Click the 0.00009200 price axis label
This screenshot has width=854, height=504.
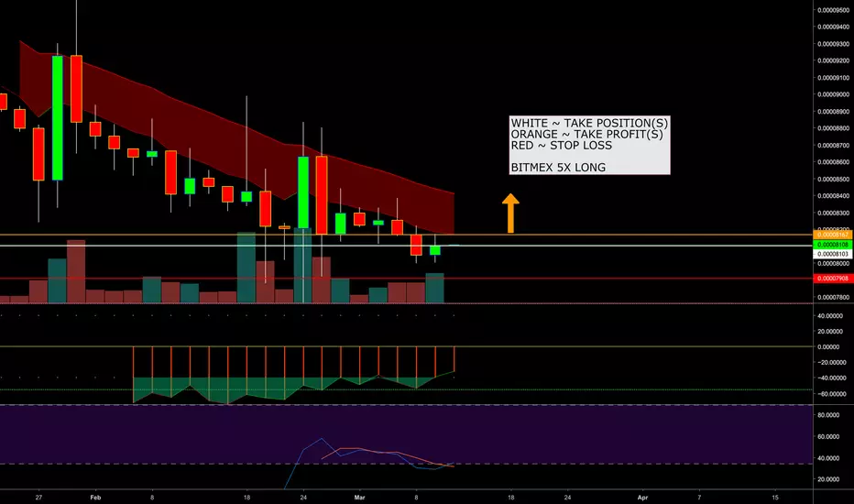[833, 60]
